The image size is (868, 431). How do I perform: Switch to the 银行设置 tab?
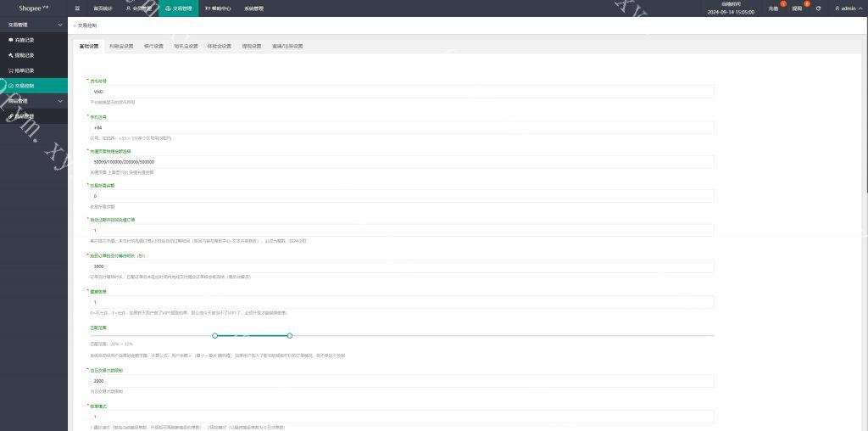pos(153,47)
